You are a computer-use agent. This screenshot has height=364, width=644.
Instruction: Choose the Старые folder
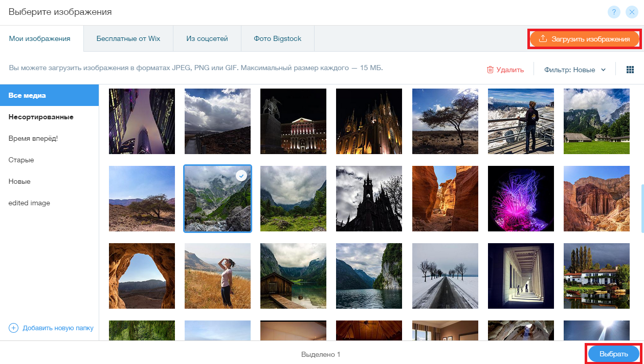pos(49,160)
